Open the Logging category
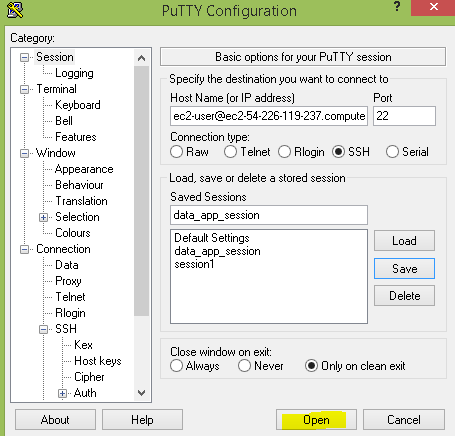Screen dimensions: 455x436 pyautogui.click(x=74, y=73)
